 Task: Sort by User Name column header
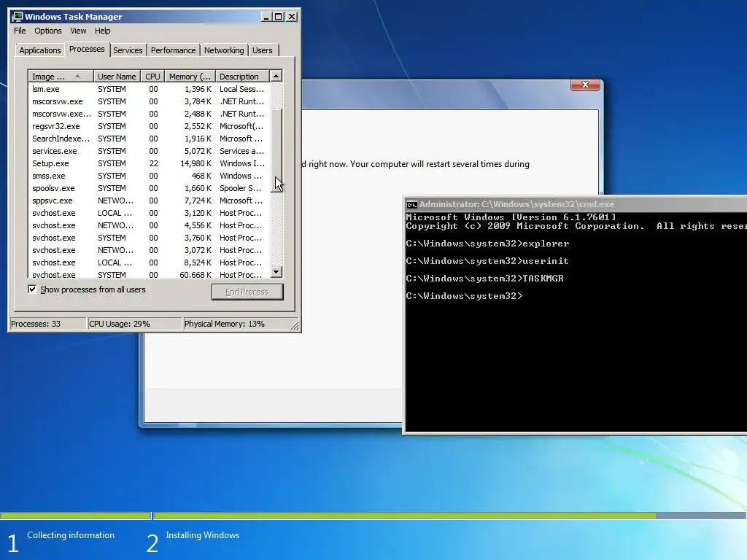click(117, 76)
